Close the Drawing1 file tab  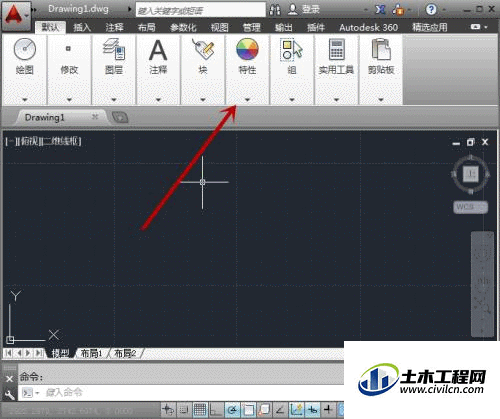coord(95,116)
